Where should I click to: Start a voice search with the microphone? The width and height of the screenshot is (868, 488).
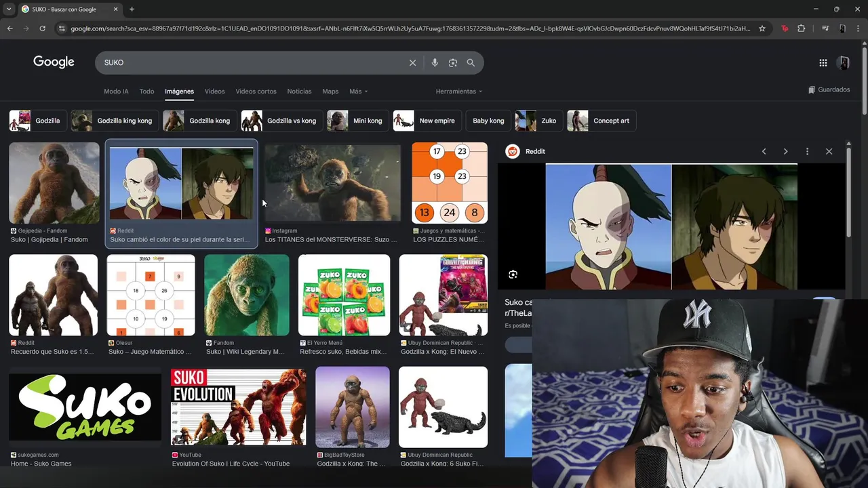click(x=435, y=62)
